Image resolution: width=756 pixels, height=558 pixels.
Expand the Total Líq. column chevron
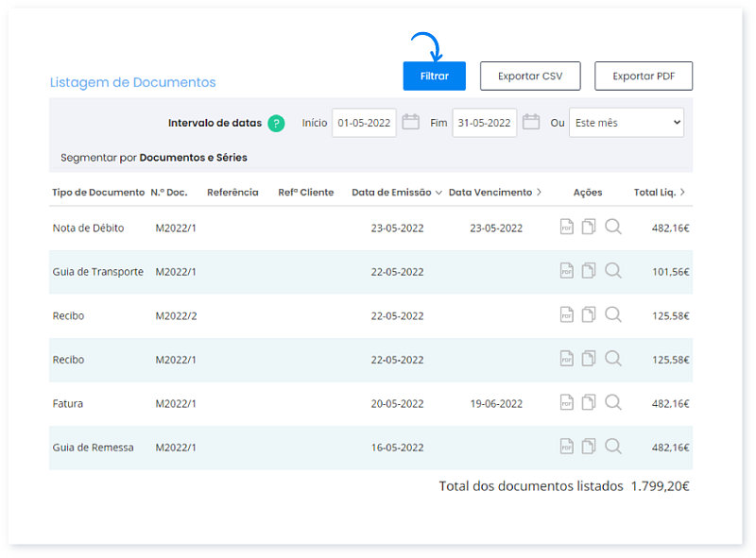682,193
